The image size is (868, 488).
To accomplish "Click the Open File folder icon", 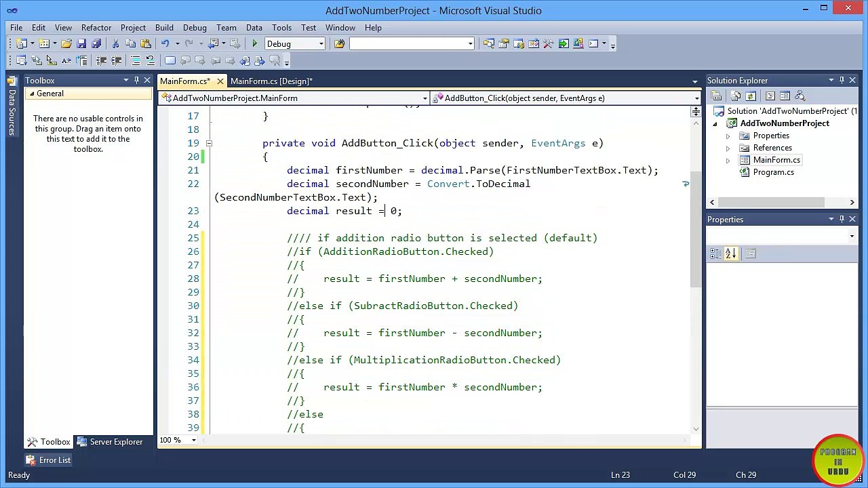I will (x=66, y=43).
